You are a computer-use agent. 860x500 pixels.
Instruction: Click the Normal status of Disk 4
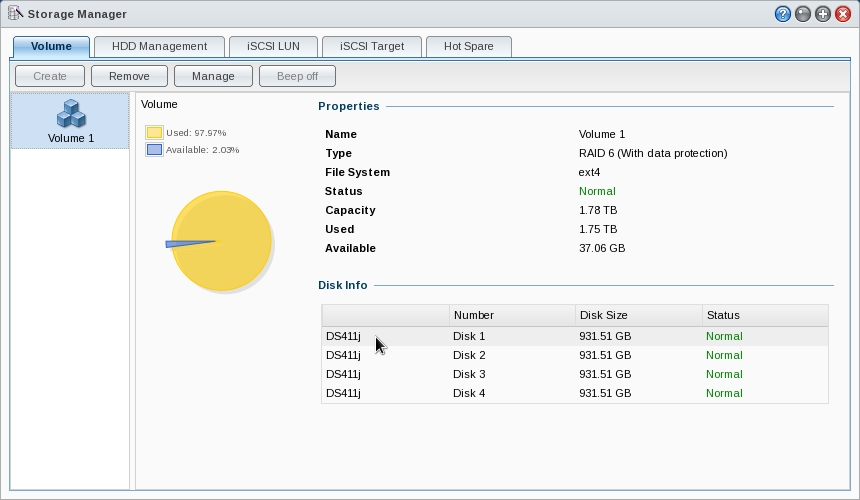click(x=724, y=393)
